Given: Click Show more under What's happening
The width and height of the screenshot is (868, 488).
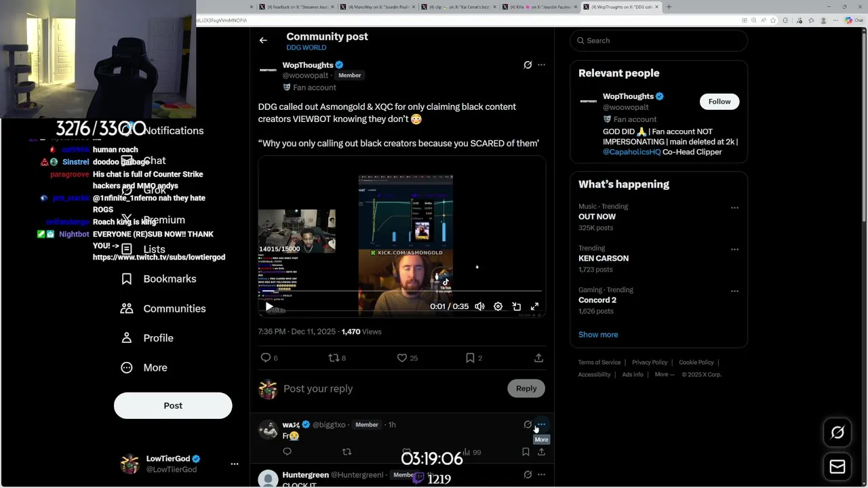Looking at the screenshot, I should click(x=598, y=335).
